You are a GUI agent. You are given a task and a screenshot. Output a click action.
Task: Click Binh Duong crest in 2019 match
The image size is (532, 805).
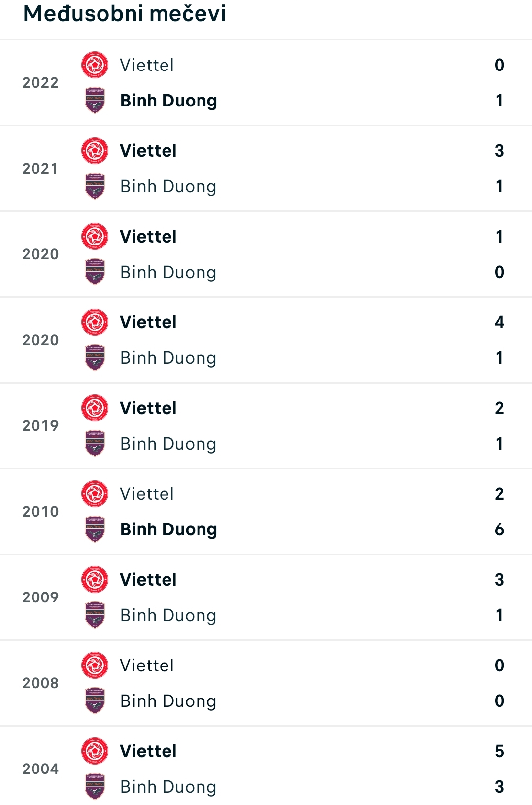click(95, 444)
